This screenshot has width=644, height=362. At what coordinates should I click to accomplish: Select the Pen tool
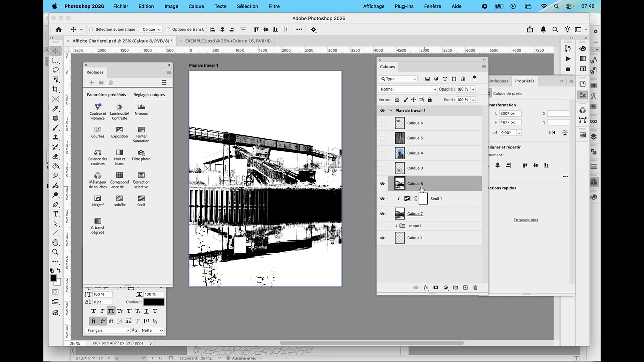click(56, 204)
